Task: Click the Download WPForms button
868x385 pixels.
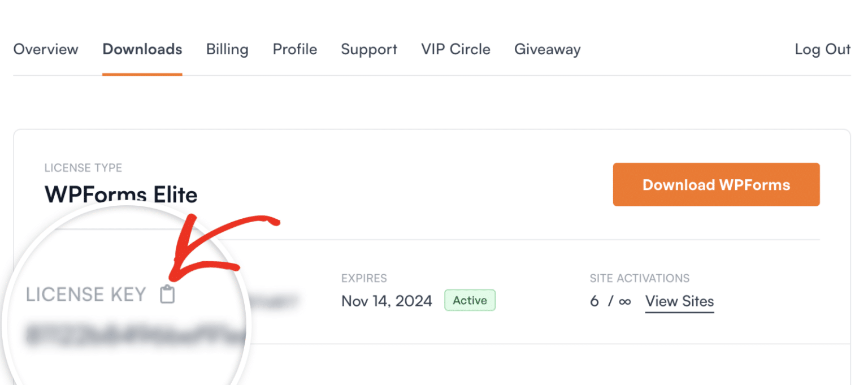Action: pyautogui.click(x=716, y=184)
